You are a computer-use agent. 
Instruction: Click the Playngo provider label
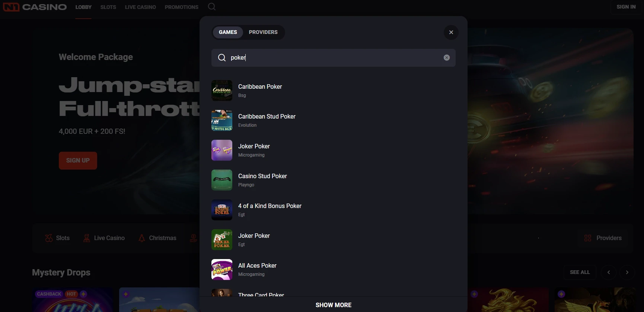point(246,185)
